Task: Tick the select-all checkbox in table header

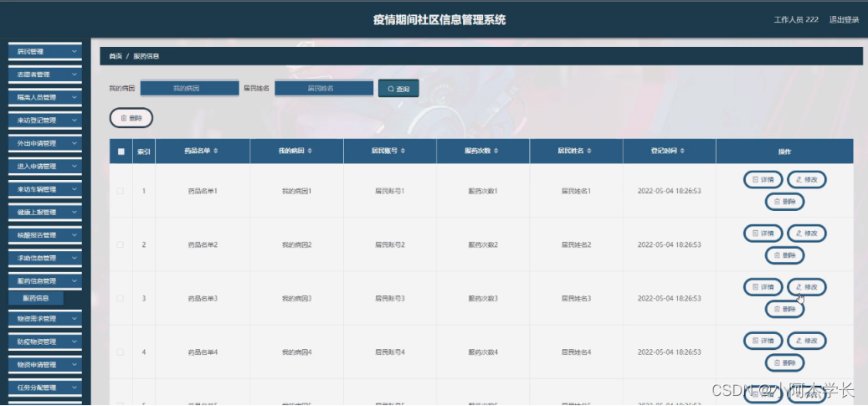Action: click(x=121, y=152)
